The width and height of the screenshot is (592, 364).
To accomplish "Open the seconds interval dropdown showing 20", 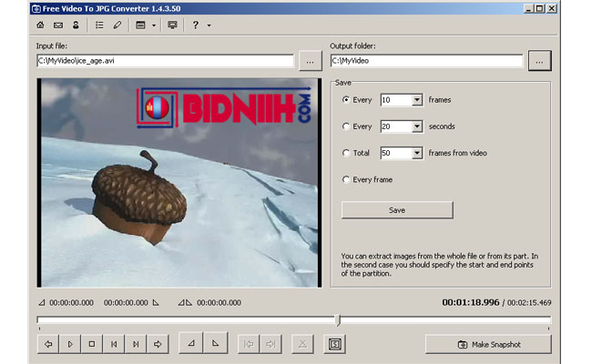I will tap(417, 126).
